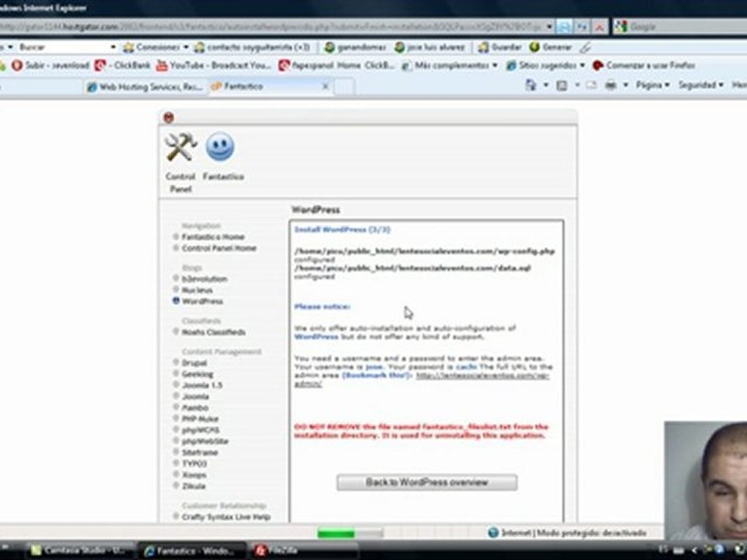Expand the Conexiones dropdown
Screen dimensions: 747x560
pos(186,47)
